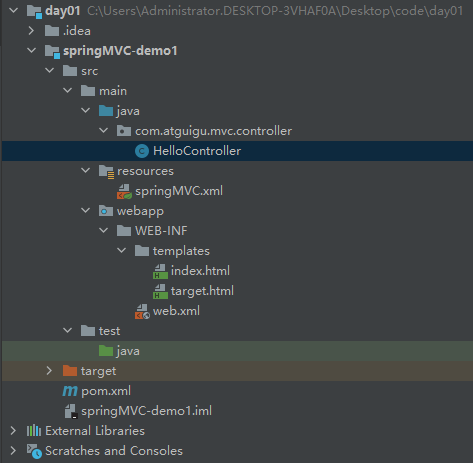Expand the .idea folder
Viewport: 473px width, 463px height.
coord(31,31)
